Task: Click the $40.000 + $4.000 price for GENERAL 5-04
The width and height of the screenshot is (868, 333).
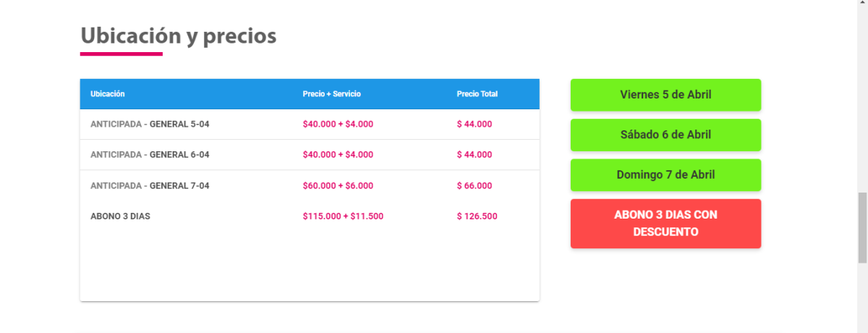Action: 338,124
